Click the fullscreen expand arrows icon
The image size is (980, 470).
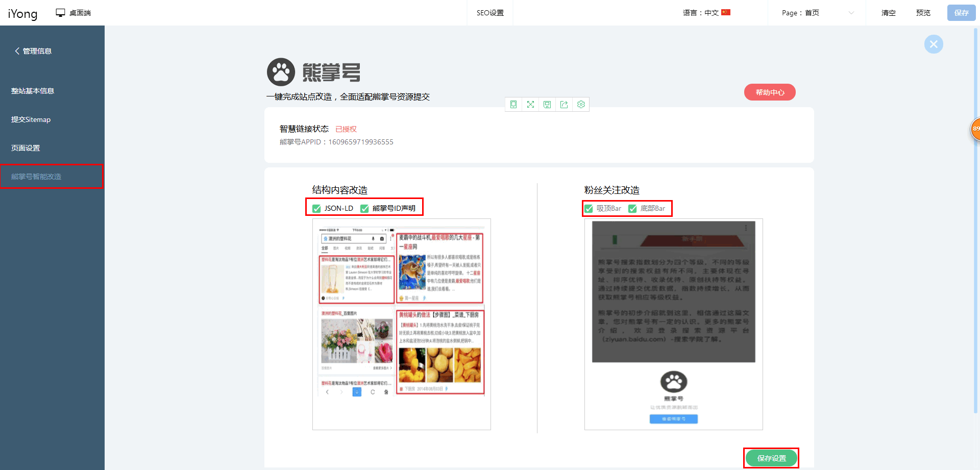coord(530,105)
